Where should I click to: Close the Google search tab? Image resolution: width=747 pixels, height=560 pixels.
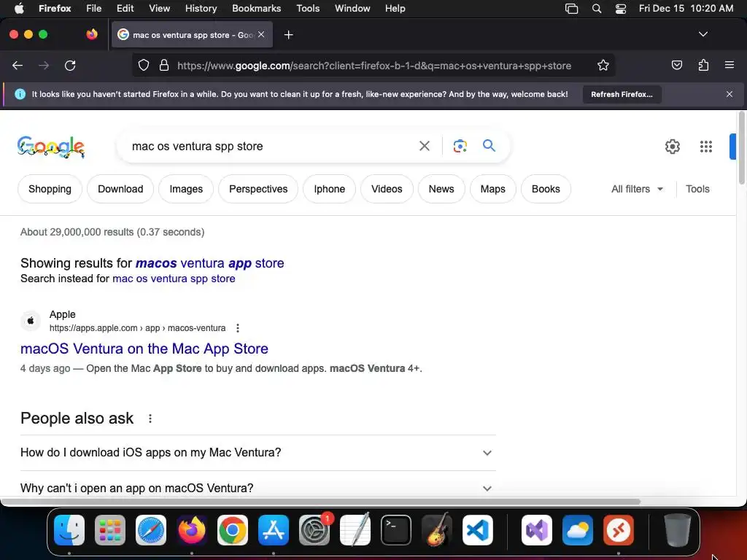[x=261, y=34]
